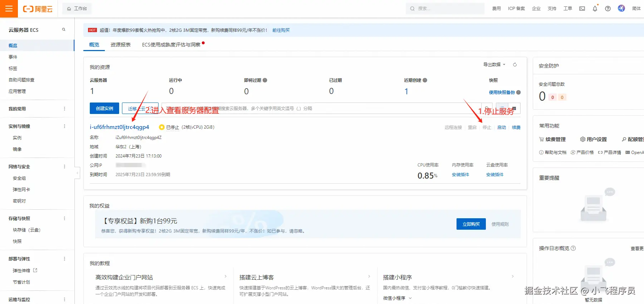Viewport: 644px width, 304px height.
Task: Show the help tooltip next to 即将过期
Action: pyautogui.click(x=265, y=80)
